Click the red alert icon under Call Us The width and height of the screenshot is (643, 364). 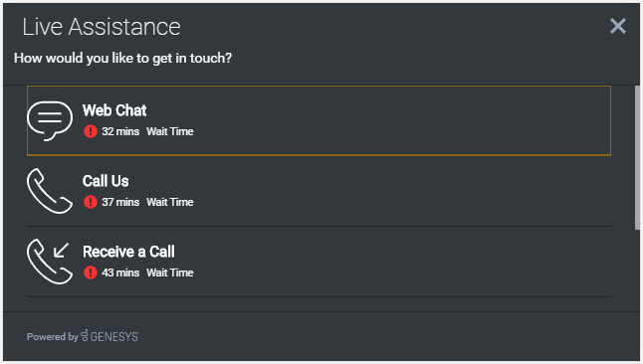pos(91,202)
